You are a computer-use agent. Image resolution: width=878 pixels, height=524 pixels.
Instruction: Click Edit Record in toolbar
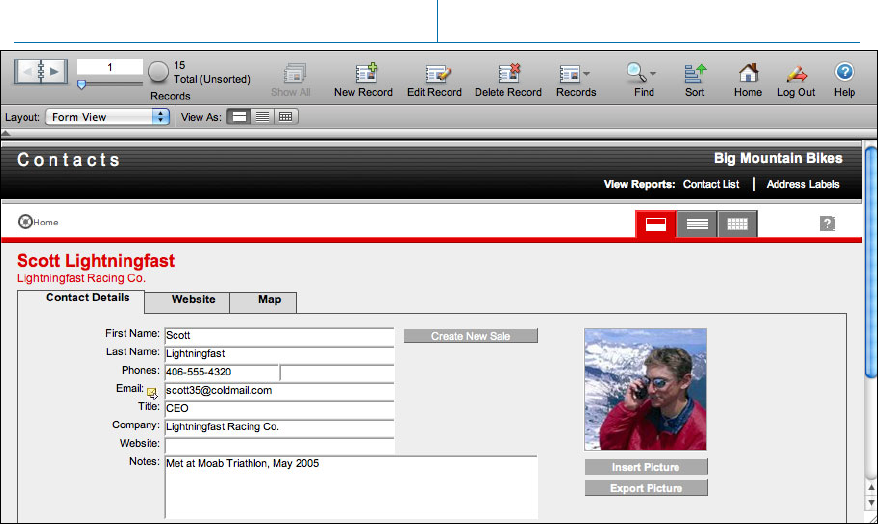(x=434, y=80)
